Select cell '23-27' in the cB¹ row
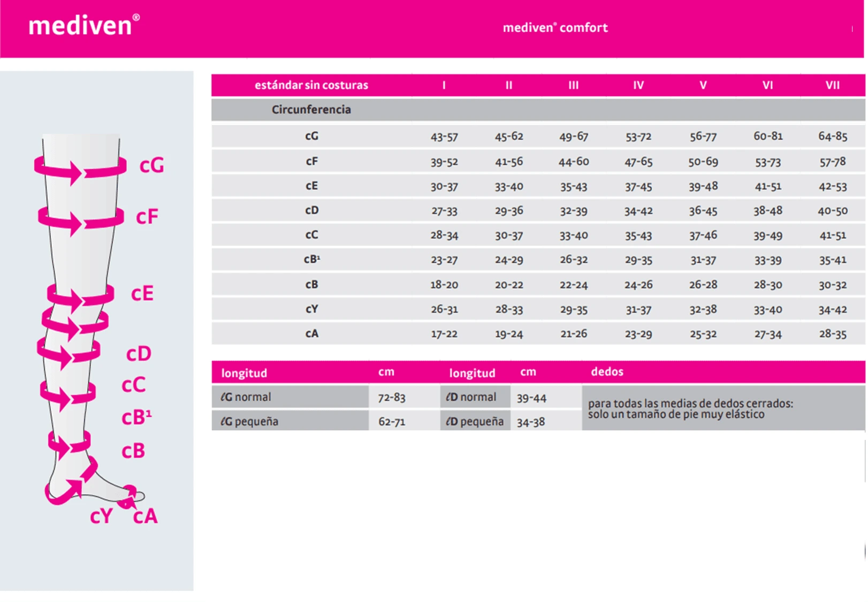This screenshot has height=602, width=868. click(x=444, y=260)
